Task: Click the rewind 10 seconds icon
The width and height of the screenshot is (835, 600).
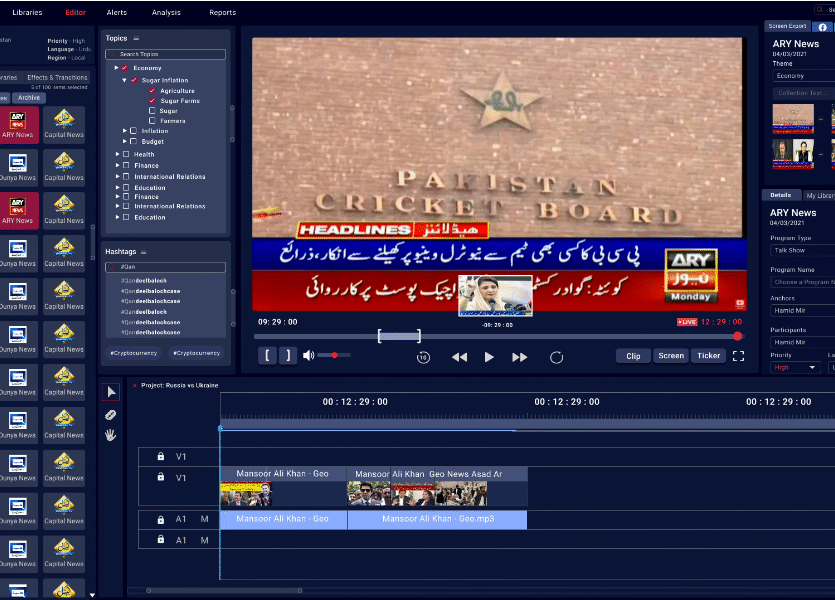Action: click(423, 357)
